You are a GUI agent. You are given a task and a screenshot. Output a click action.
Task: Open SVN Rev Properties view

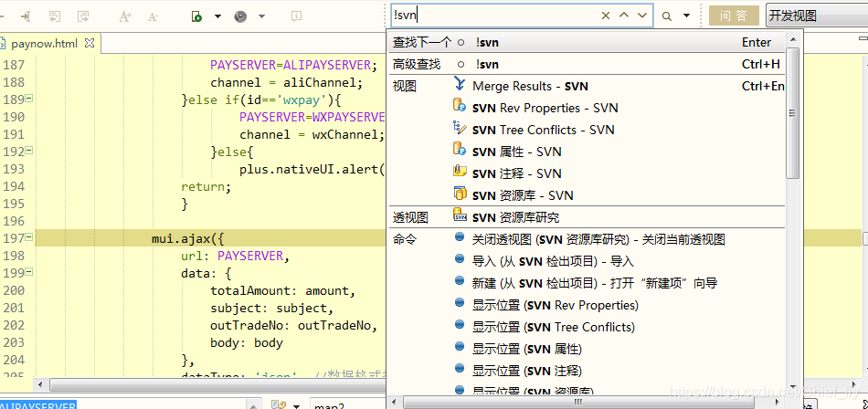[x=545, y=108]
